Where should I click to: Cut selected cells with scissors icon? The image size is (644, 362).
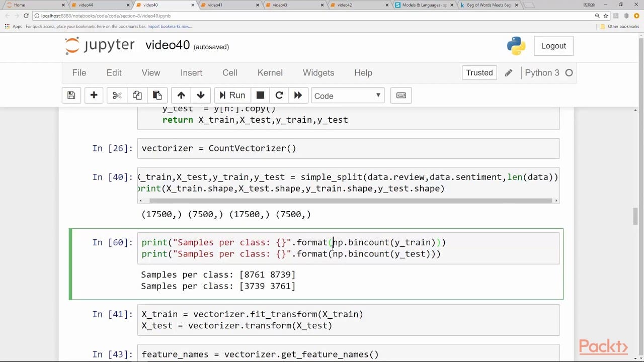(117, 96)
